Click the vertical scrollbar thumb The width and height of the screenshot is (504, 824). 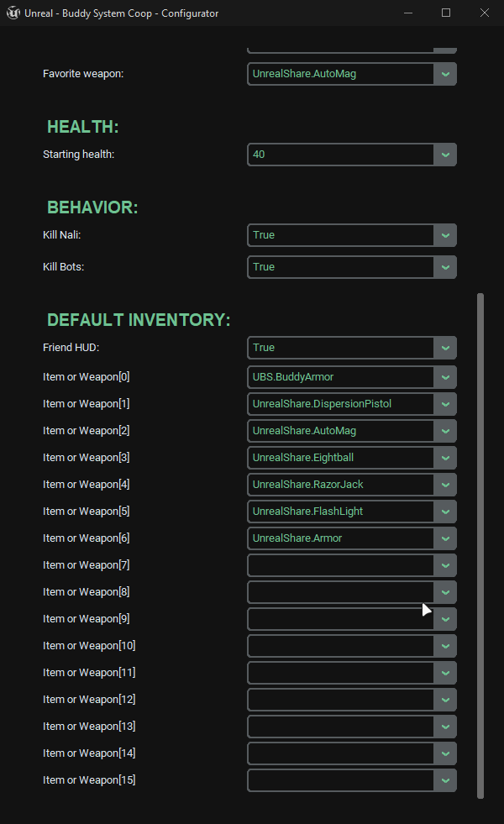coord(480,546)
